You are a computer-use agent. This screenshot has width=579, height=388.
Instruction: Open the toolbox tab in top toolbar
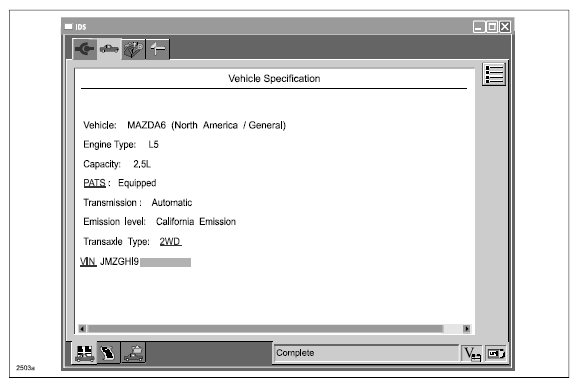133,49
